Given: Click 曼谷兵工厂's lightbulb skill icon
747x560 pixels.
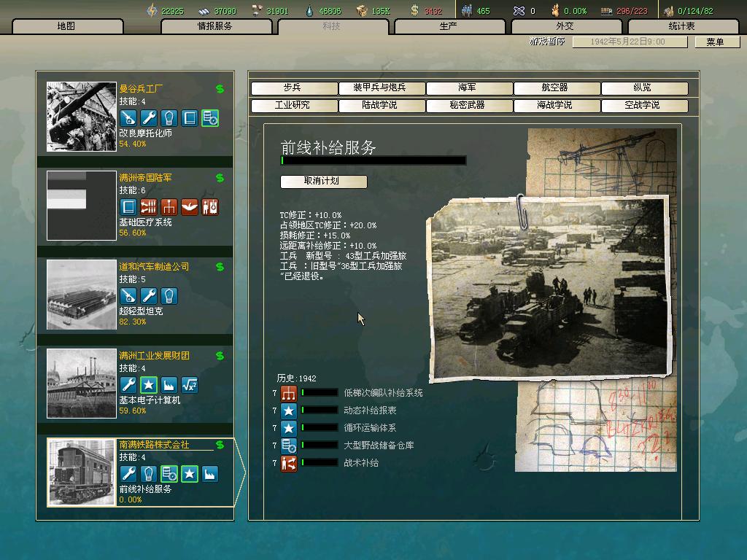Looking at the screenshot, I should click(x=169, y=118).
